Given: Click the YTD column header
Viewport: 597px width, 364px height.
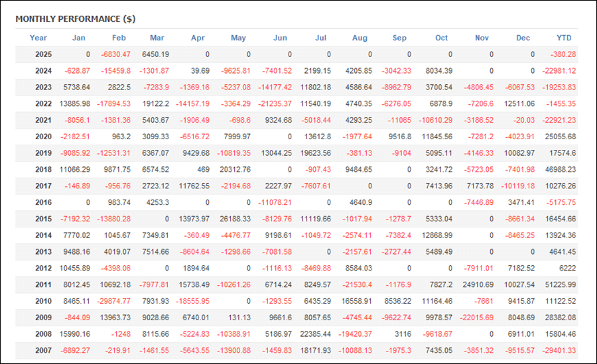Looking at the screenshot, I should click(x=564, y=38).
